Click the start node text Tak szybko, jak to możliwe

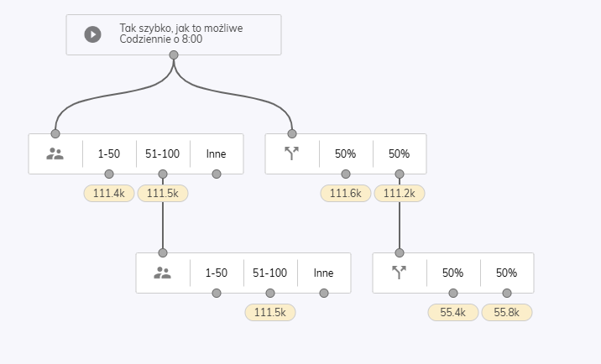coord(181,28)
